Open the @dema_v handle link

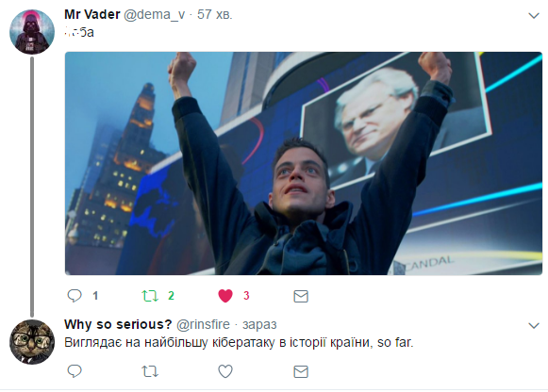tap(154, 15)
